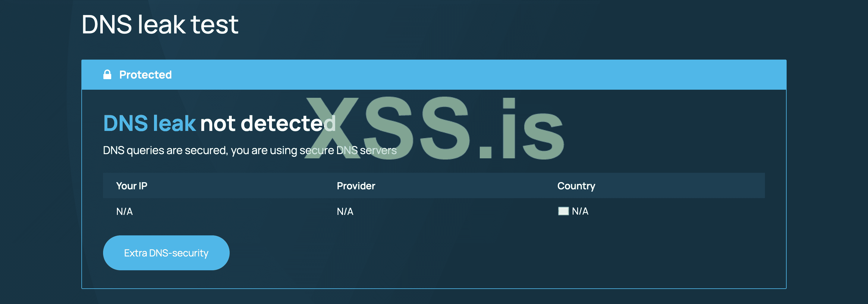Click the white 'not detected' heading text

(268, 123)
